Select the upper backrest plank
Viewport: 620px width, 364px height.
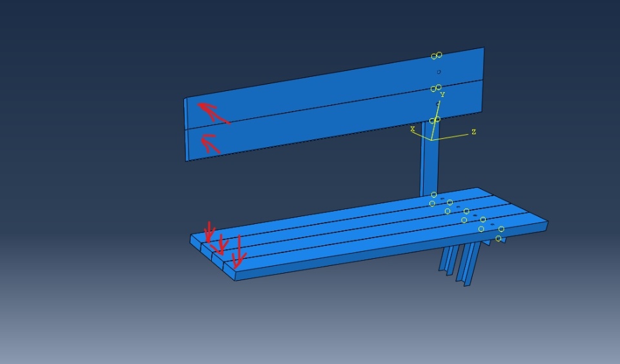pos(334,88)
